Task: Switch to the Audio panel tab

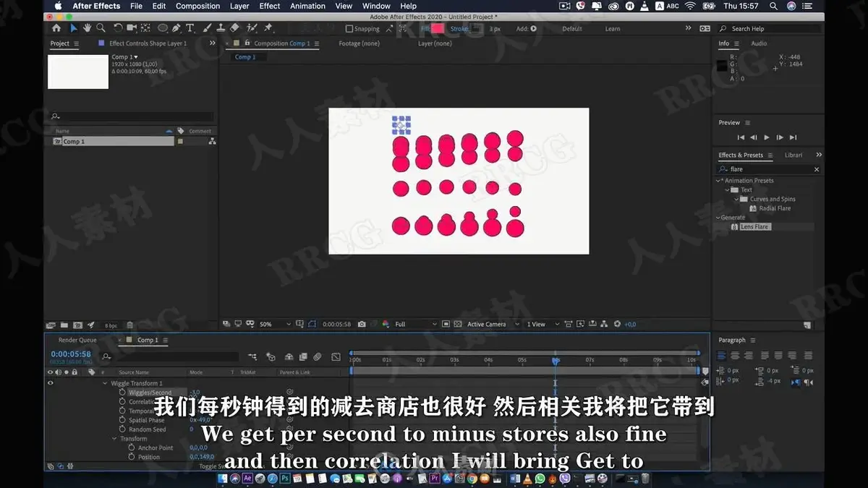Action: pyautogui.click(x=759, y=43)
